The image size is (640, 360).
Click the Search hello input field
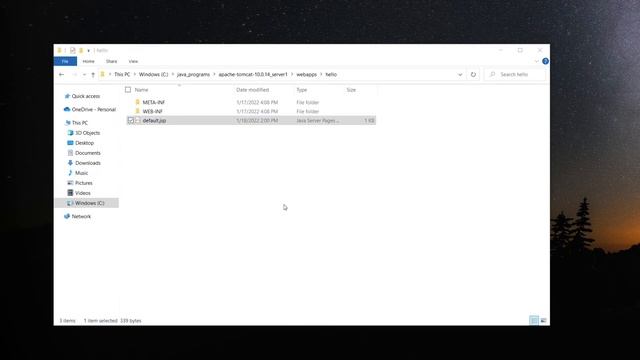(x=515, y=74)
